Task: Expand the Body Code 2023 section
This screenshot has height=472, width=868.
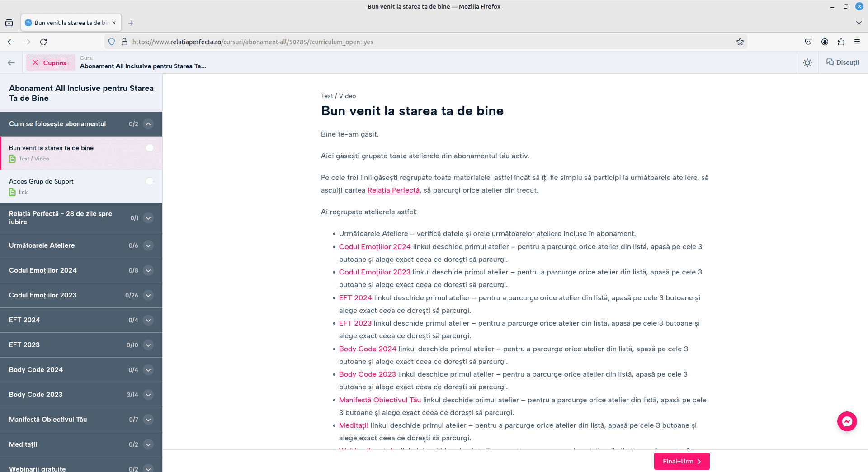Action: tap(148, 395)
